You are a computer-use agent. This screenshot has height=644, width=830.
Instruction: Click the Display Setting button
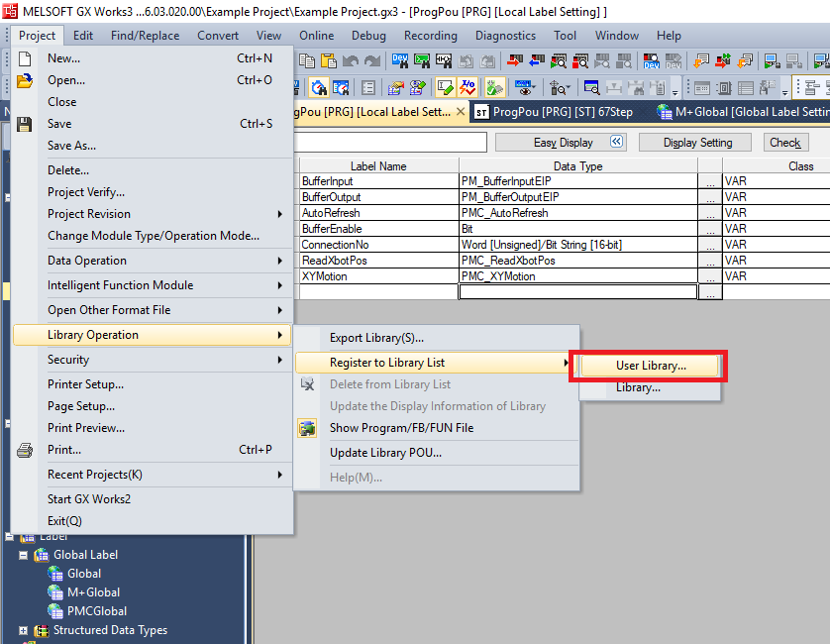(694, 142)
